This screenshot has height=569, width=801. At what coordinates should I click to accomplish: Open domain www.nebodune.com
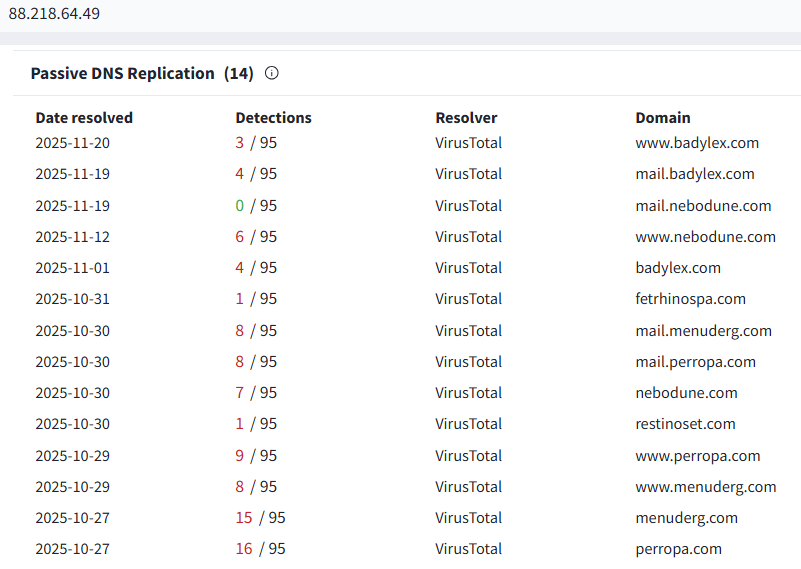tap(705, 237)
